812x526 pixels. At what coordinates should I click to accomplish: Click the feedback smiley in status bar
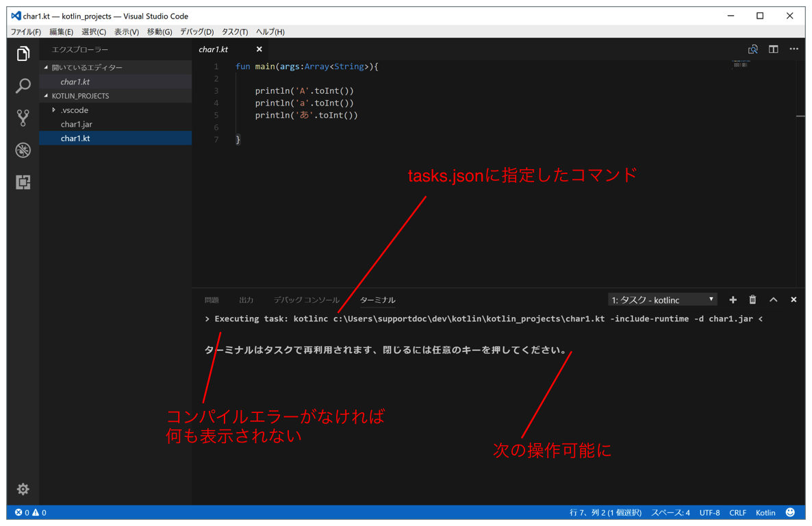[790, 512]
